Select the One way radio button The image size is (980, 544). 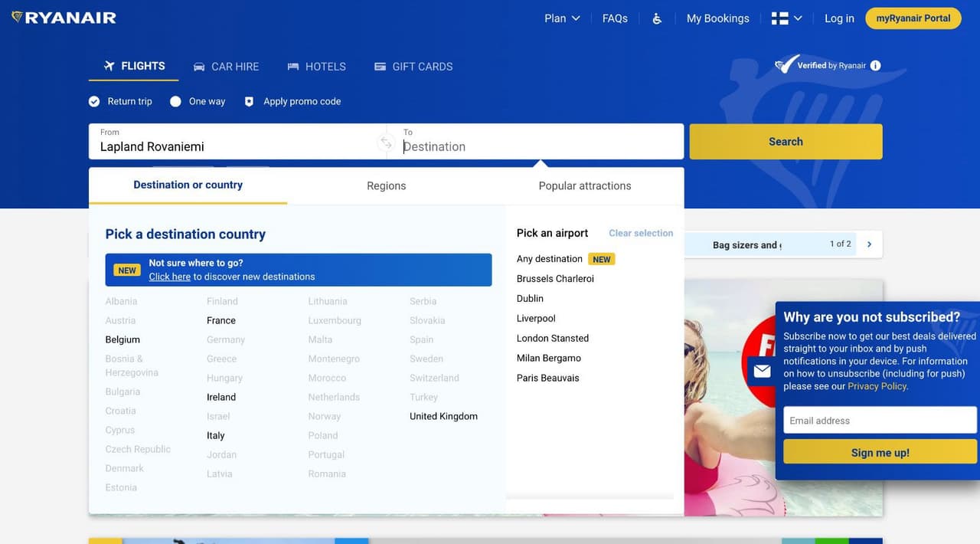tap(176, 101)
